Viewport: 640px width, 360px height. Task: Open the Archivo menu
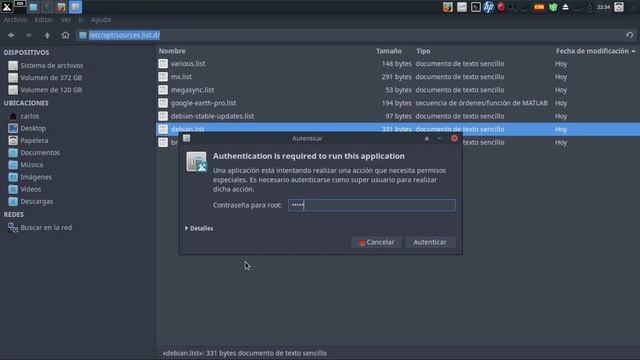[x=16, y=20]
